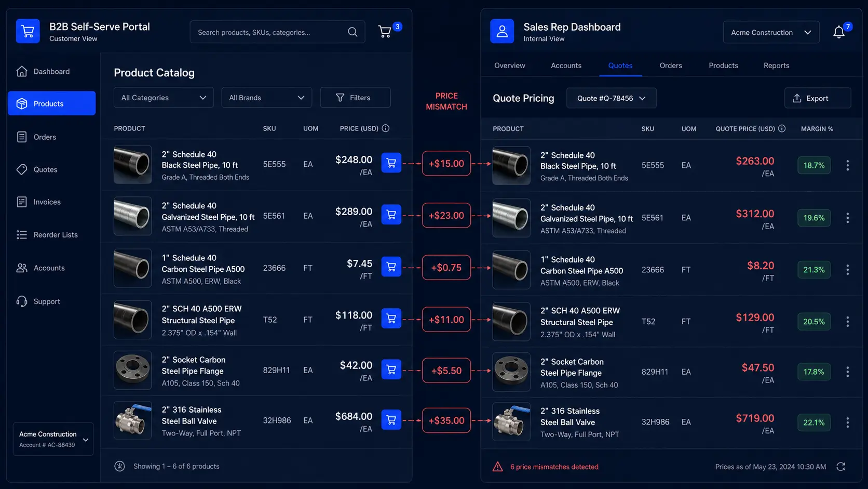Viewport: 868px width, 489px height.
Task: Click the product search field
Action: point(277,32)
